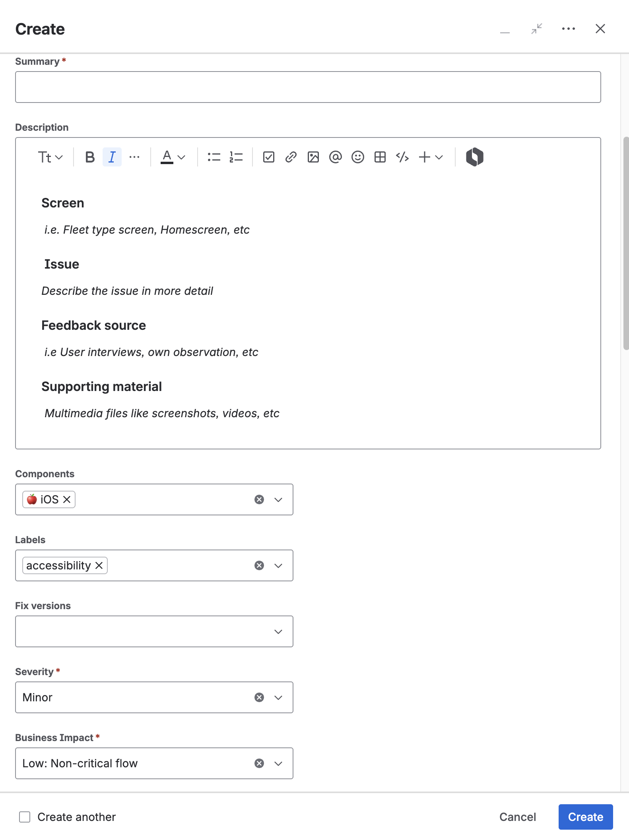Toggle bold formatting in the description toolbar

click(x=90, y=157)
